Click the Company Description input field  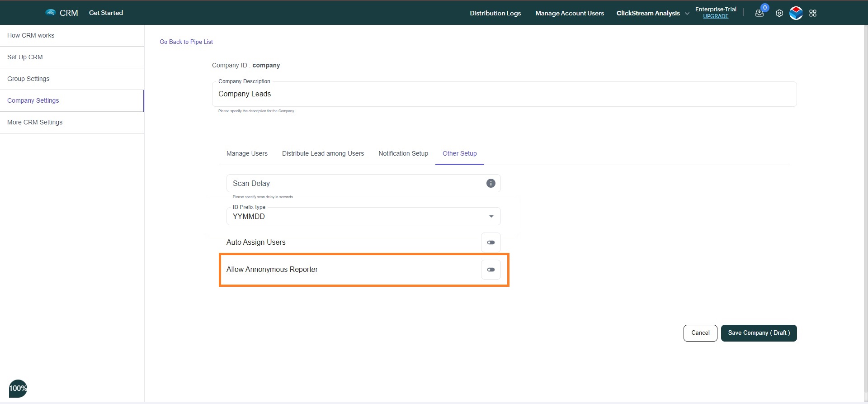click(x=504, y=94)
